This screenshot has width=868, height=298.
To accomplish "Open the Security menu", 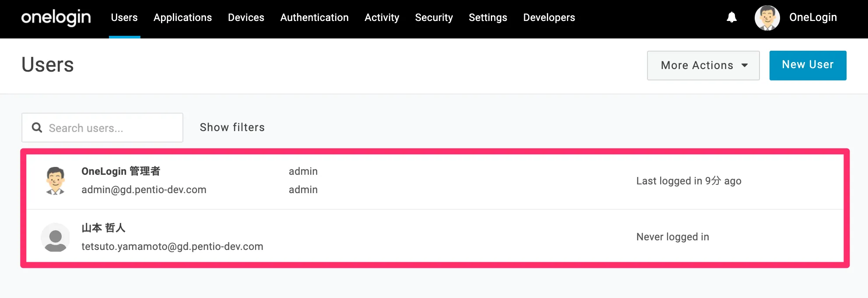I will click(434, 17).
